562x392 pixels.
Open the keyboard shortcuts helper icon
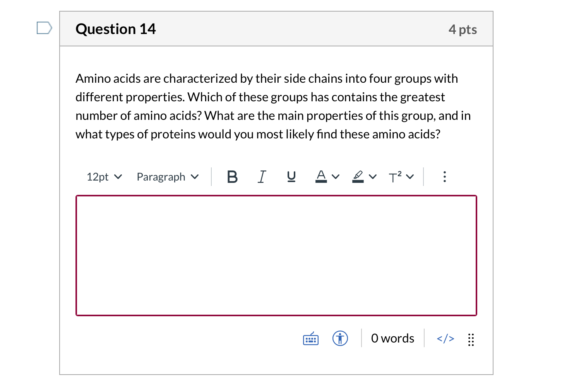(310, 338)
